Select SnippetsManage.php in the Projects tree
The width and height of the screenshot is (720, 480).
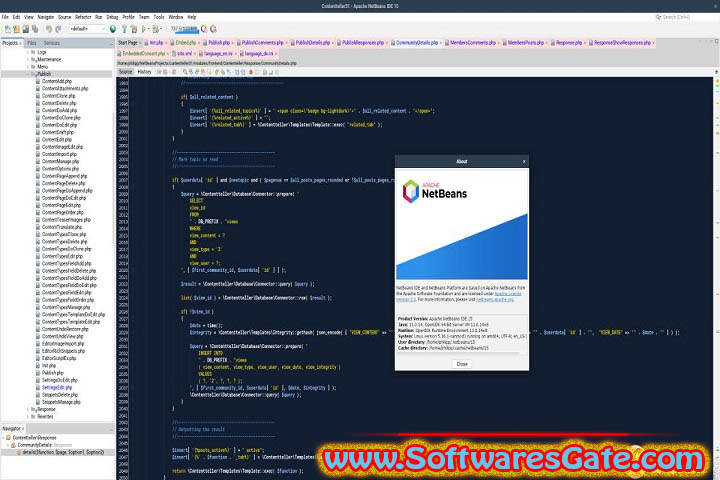61,402
